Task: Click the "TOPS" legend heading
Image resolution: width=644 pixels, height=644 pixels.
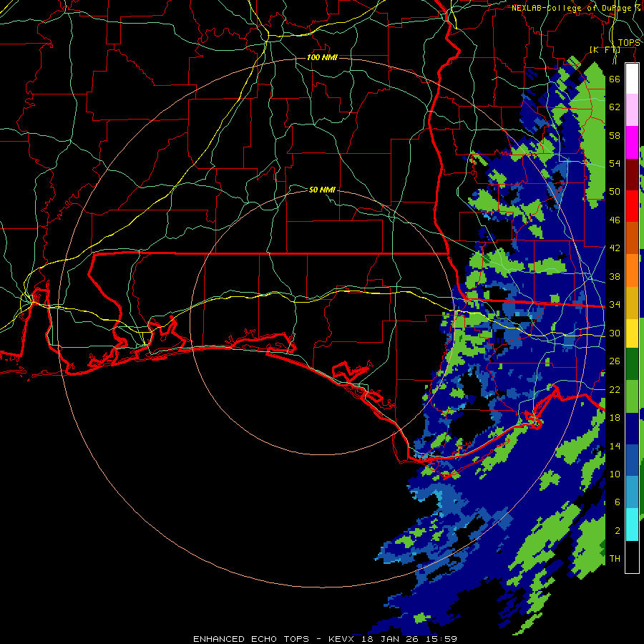Action: 629,43
